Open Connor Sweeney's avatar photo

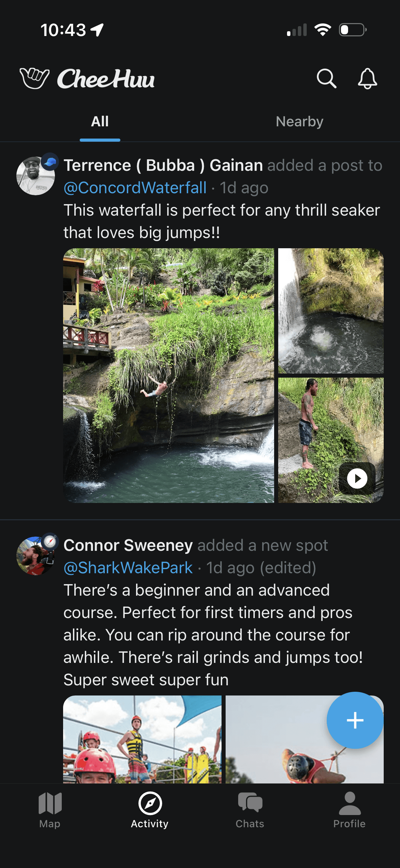point(35,556)
